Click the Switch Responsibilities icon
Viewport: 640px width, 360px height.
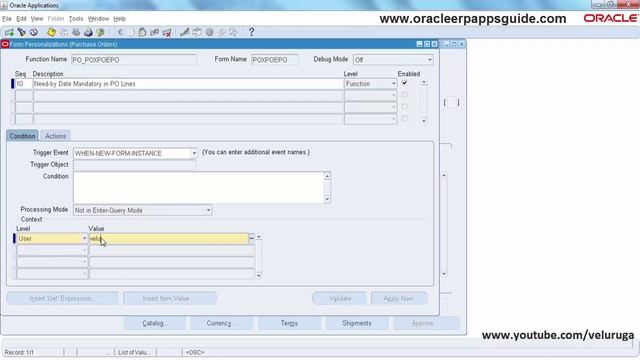[76, 32]
